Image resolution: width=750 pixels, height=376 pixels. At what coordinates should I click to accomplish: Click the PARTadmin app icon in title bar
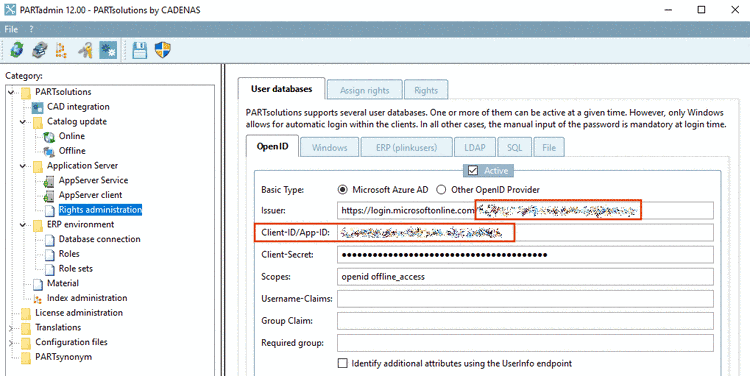pos(10,10)
